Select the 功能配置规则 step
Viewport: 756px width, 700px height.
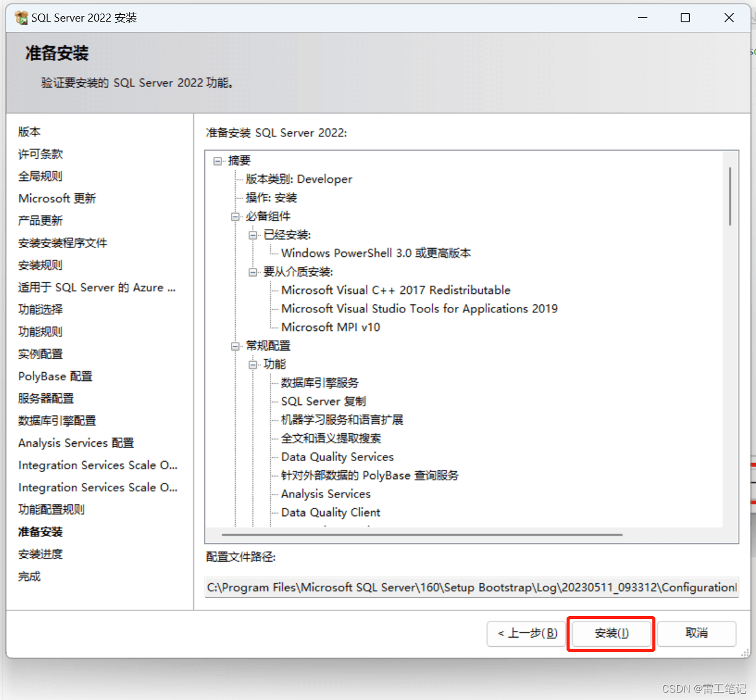pyautogui.click(x=52, y=509)
